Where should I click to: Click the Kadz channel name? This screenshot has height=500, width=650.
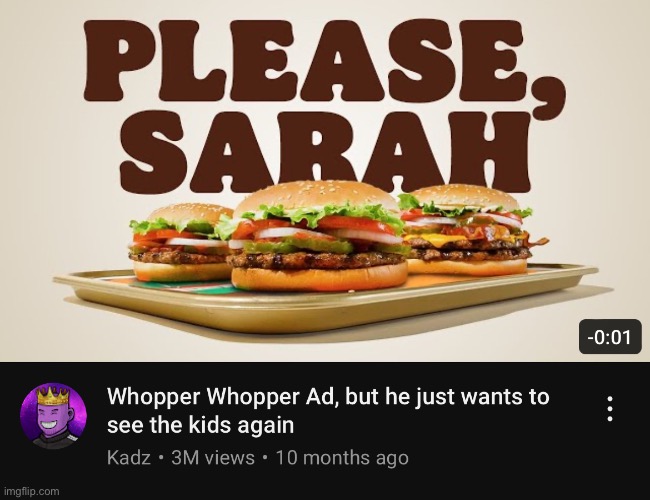pos(129,458)
